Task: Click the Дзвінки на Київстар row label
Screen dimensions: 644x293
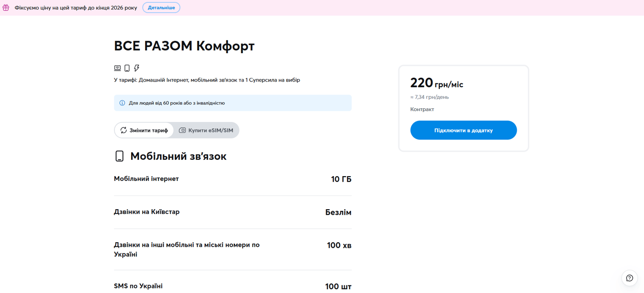Action: click(x=147, y=212)
